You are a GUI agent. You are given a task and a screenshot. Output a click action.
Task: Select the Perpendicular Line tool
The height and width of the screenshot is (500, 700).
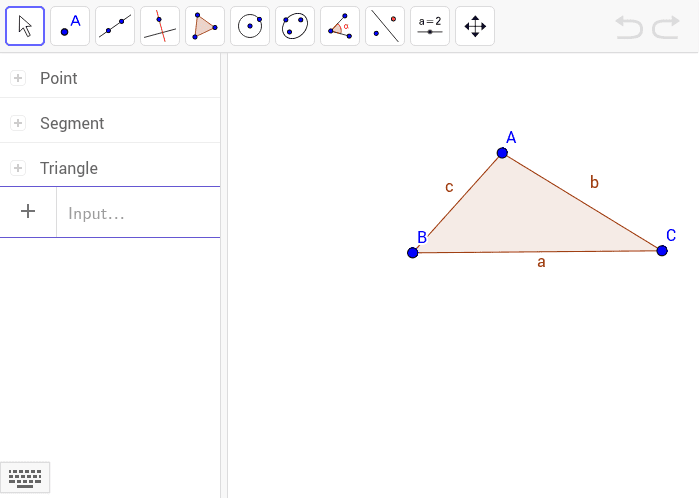coord(160,26)
